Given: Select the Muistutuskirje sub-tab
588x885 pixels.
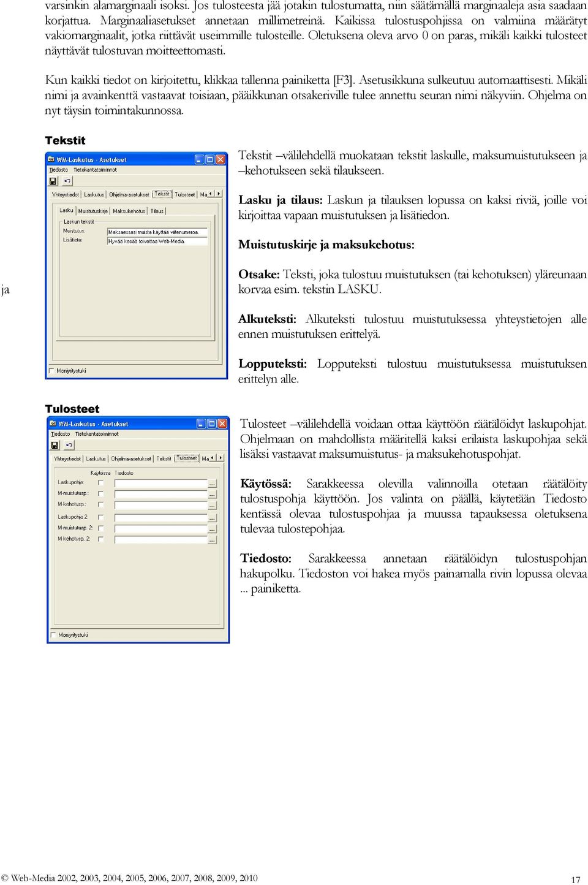Looking at the screenshot, I should pos(93,211).
